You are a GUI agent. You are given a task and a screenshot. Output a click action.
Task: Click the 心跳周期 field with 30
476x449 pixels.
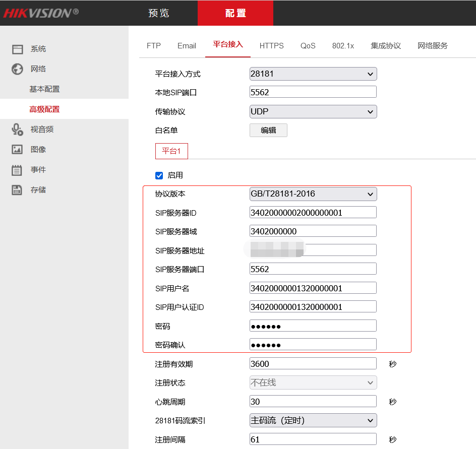(313, 401)
